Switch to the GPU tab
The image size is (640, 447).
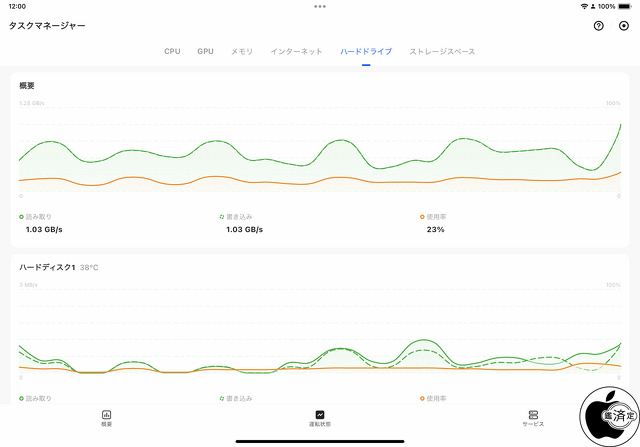pos(205,51)
